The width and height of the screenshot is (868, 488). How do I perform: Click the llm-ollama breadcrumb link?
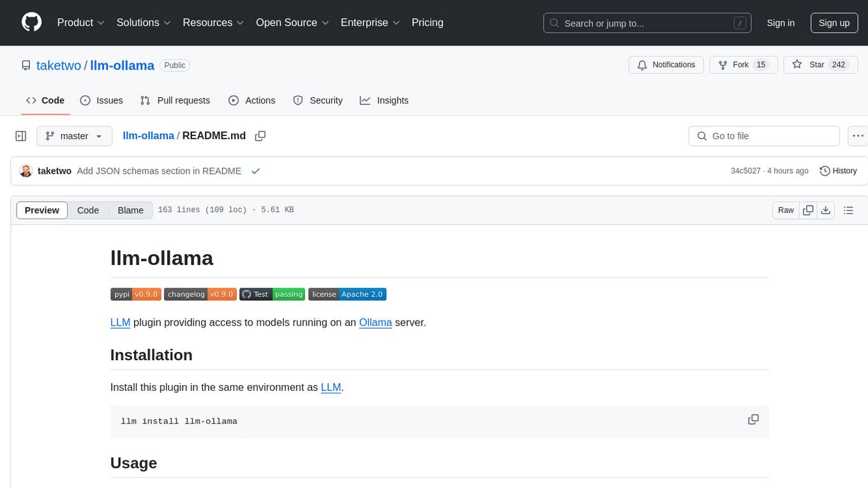point(148,135)
